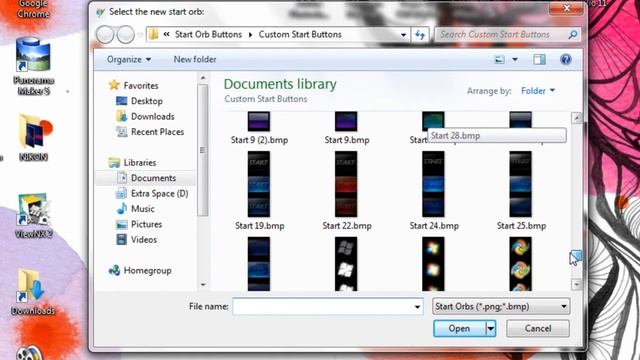Screen dimensions: 640x360
Task: Select Favorites star heading
Action: [133, 85]
